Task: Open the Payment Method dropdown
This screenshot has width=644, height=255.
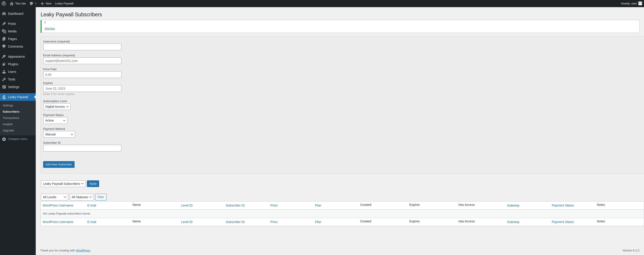Action: click(59, 134)
